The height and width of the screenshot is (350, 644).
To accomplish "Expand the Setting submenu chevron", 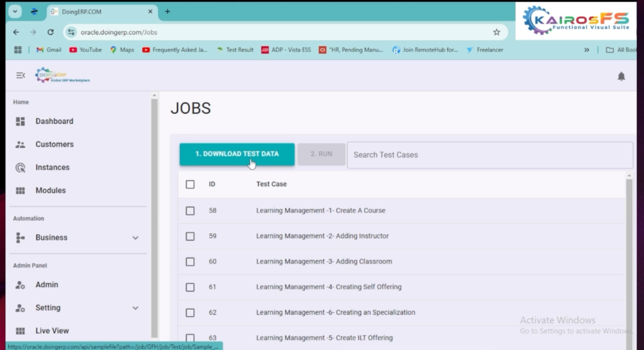I will point(135,308).
